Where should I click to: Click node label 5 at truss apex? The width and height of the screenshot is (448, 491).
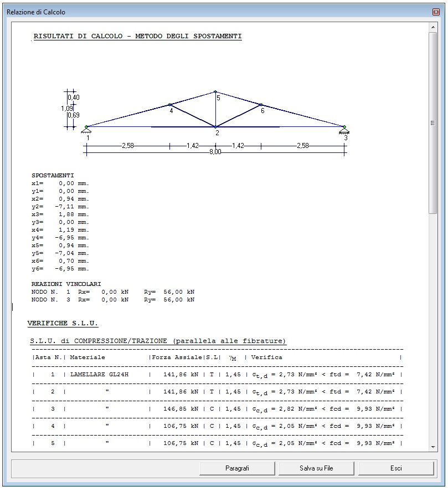[218, 98]
